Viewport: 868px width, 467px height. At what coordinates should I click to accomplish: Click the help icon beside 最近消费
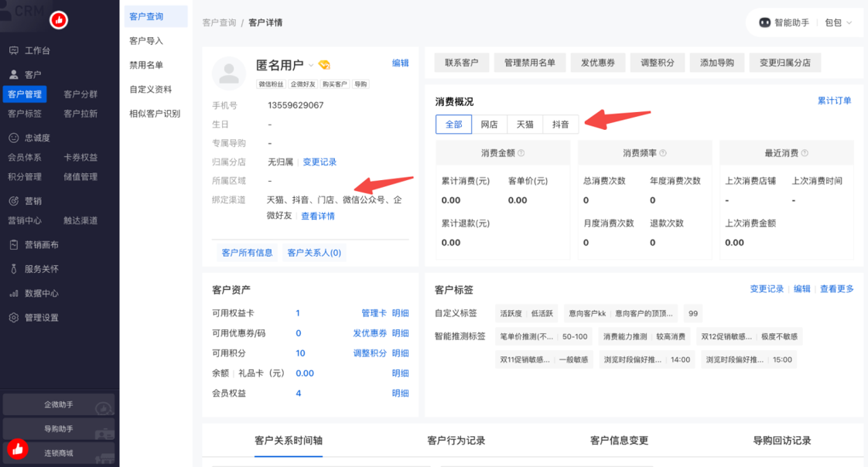point(805,153)
